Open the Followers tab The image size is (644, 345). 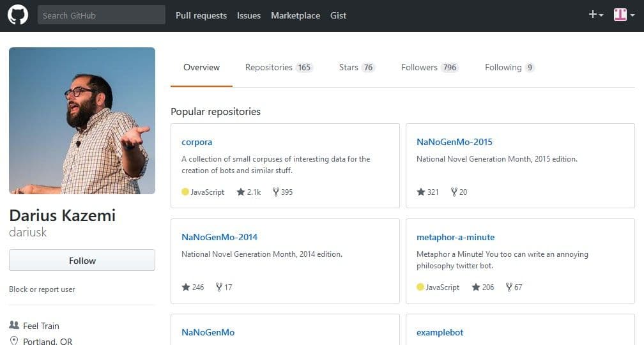[x=429, y=67]
